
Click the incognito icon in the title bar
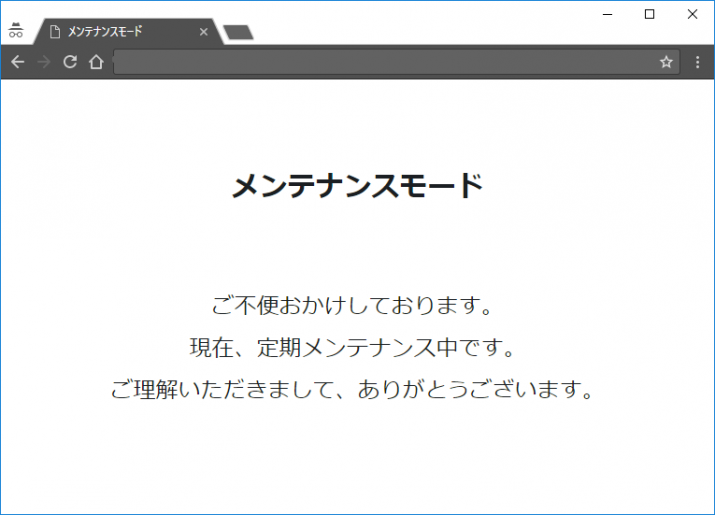coord(15,31)
